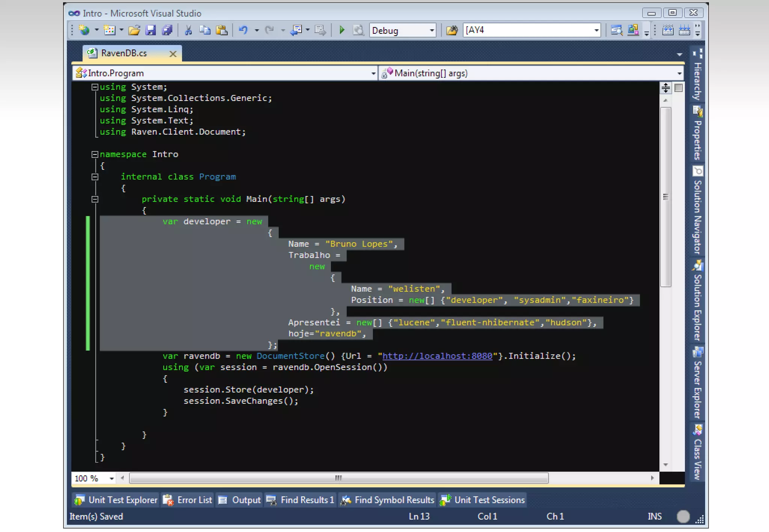769x532 pixels.
Task: Open the zoom 100 % dropdown
Action: (x=112, y=478)
